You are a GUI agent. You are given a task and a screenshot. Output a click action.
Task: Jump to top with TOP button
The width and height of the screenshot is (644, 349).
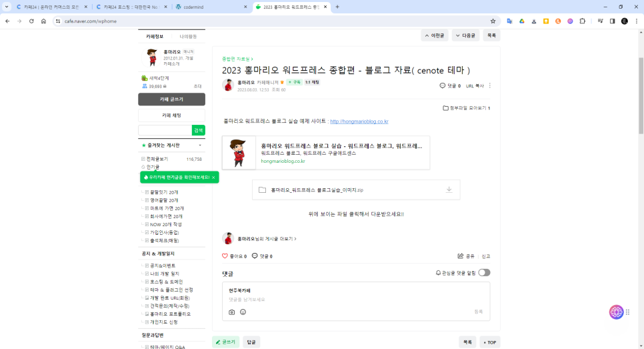point(490,342)
